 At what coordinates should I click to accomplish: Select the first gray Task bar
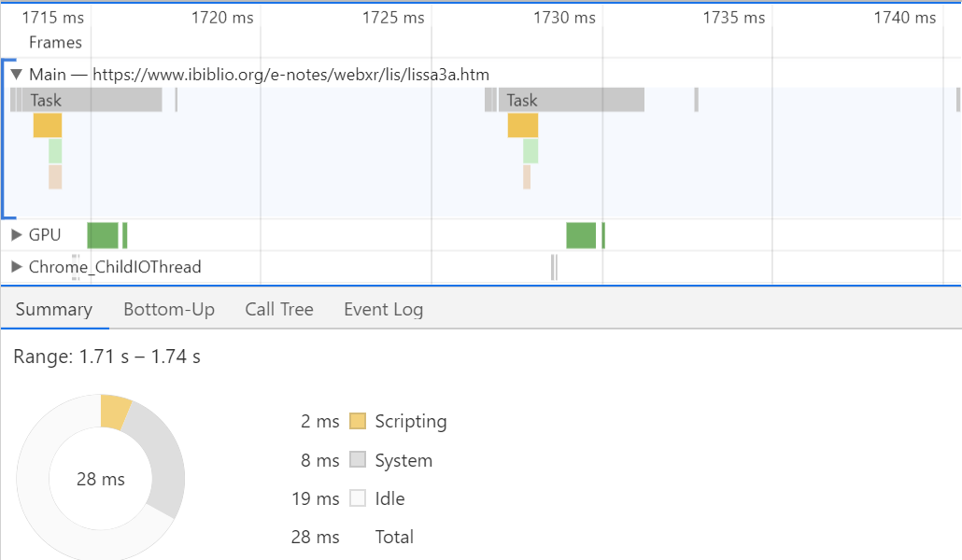[x=93, y=100]
